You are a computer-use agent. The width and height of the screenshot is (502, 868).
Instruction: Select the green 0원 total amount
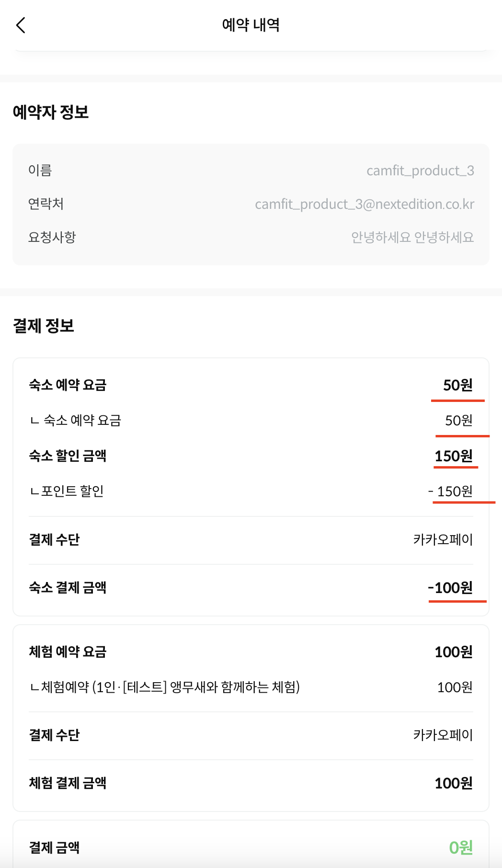coord(461,847)
